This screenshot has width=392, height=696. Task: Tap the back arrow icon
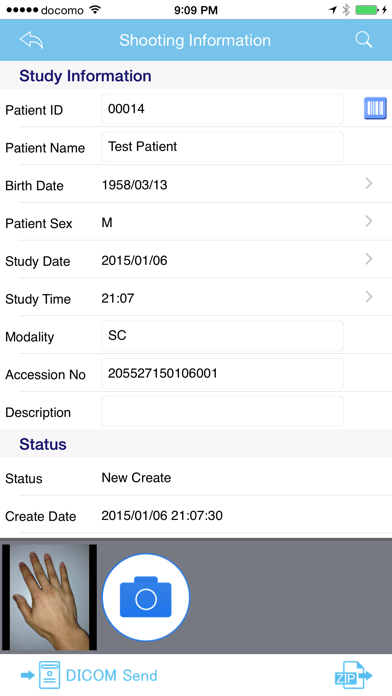(31, 40)
